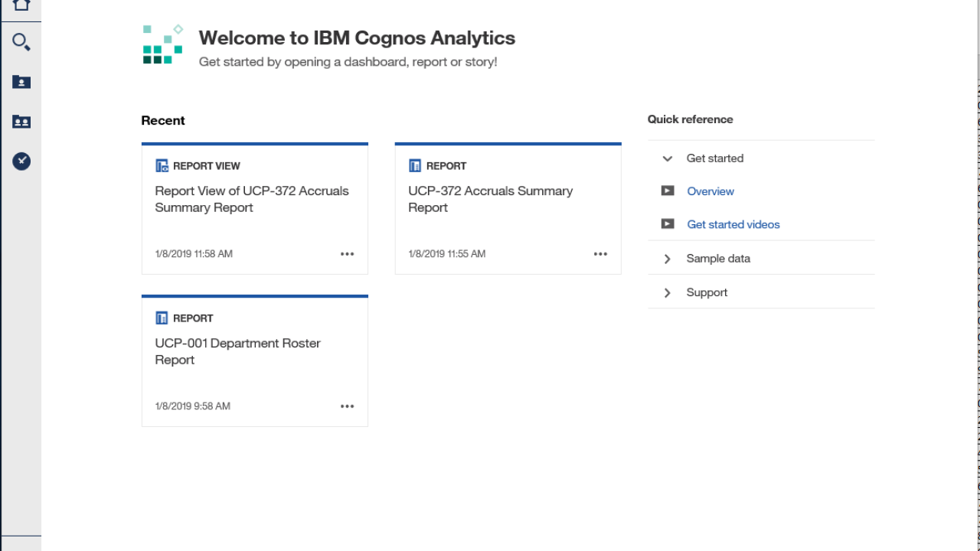The width and height of the screenshot is (980, 551).
Task: Open the Get started videos link
Action: click(733, 224)
